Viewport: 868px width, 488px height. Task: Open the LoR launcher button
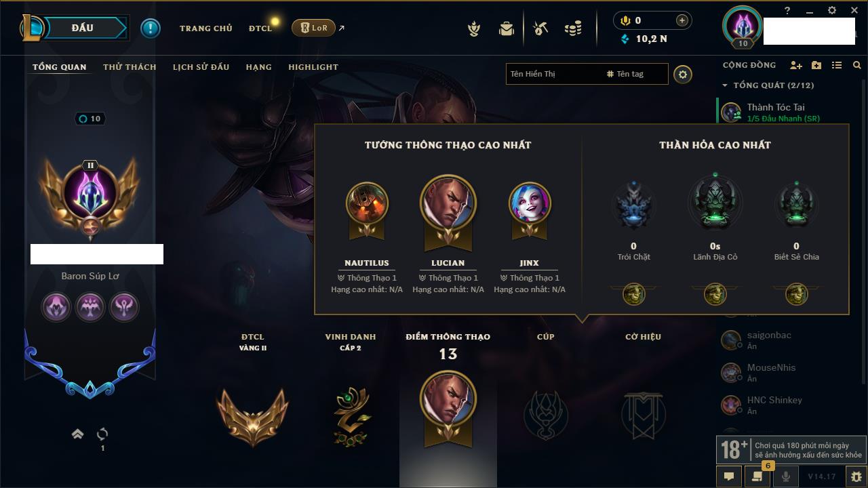coord(313,28)
